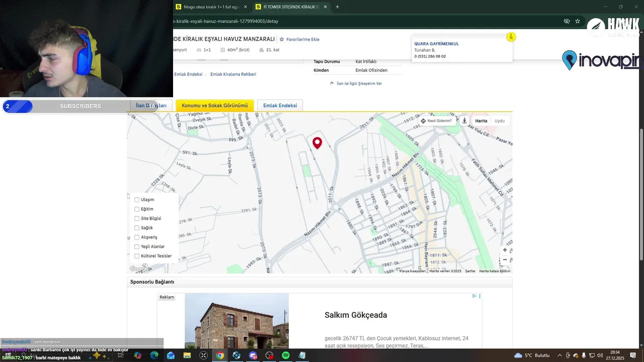
Task: Open File Explorer from taskbar
Action: pyautogui.click(x=187, y=355)
